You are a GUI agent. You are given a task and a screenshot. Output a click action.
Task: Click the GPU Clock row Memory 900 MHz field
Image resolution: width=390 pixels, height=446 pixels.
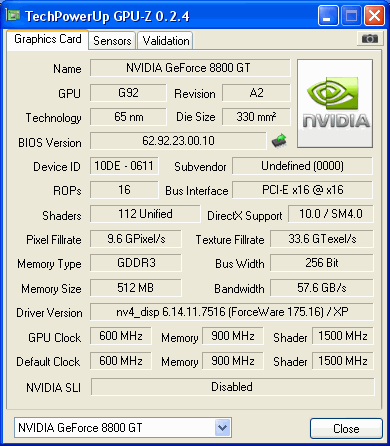[x=233, y=336]
